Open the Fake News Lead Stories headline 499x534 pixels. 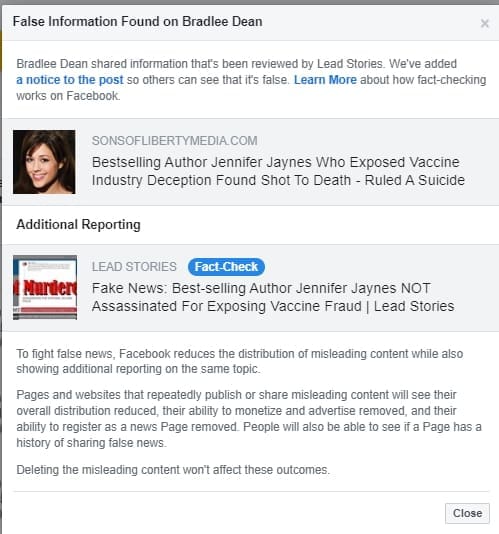tap(273, 297)
